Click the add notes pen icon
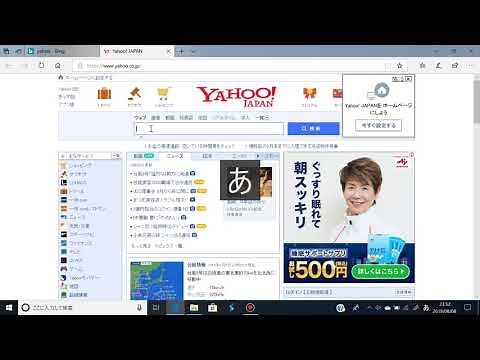The width and height of the screenshot is (480, 360). point(439,66)
